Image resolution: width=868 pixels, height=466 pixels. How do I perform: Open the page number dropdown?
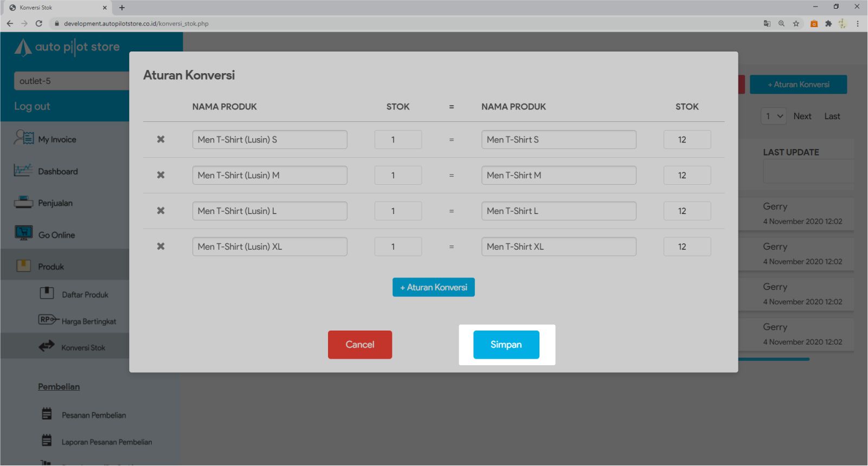[773, 116]
